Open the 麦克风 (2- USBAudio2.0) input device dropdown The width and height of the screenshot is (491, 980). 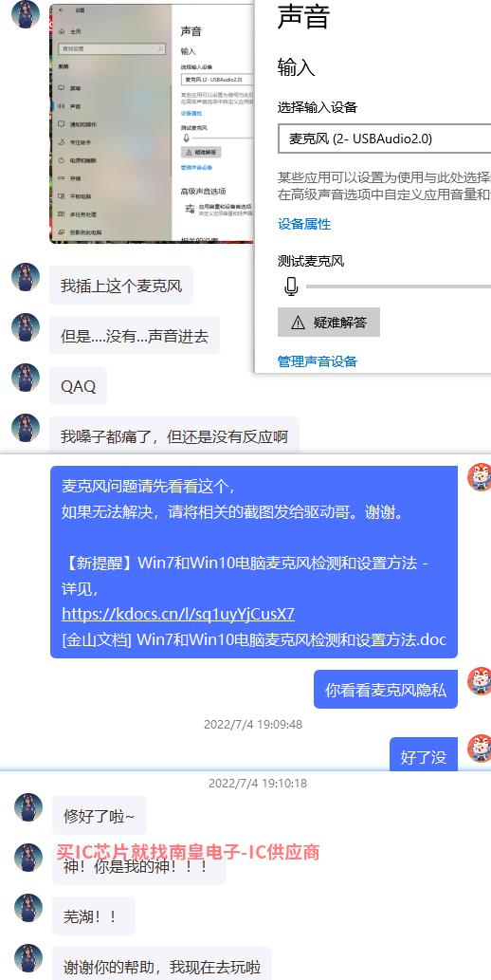(x=384, y=139)
